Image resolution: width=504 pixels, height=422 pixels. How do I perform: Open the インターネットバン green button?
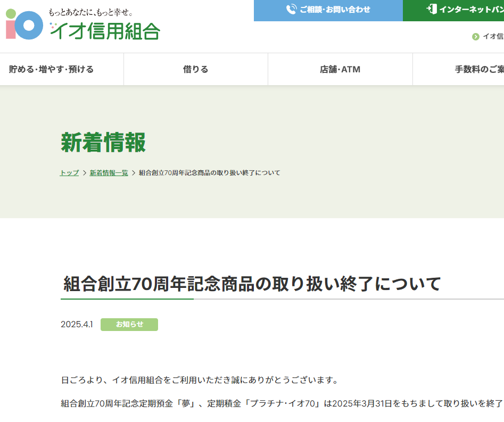tap(453, 11)
